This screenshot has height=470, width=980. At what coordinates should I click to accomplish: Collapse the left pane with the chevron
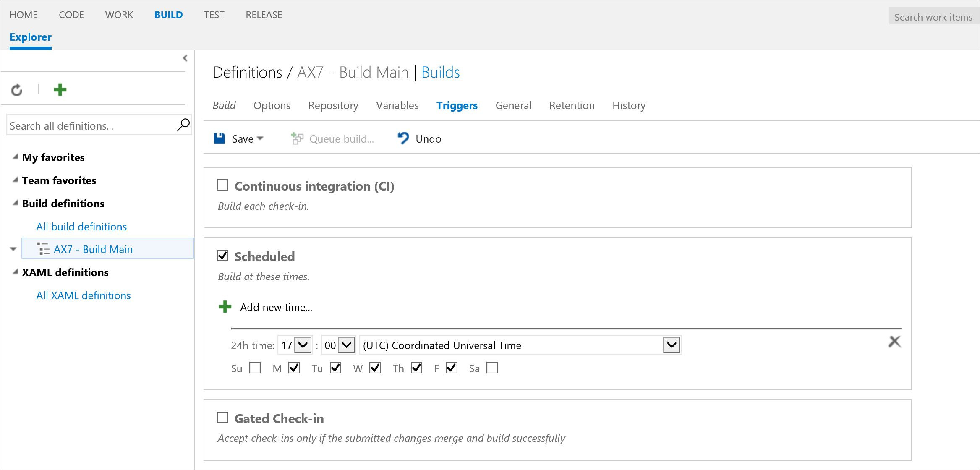point(185,58)
